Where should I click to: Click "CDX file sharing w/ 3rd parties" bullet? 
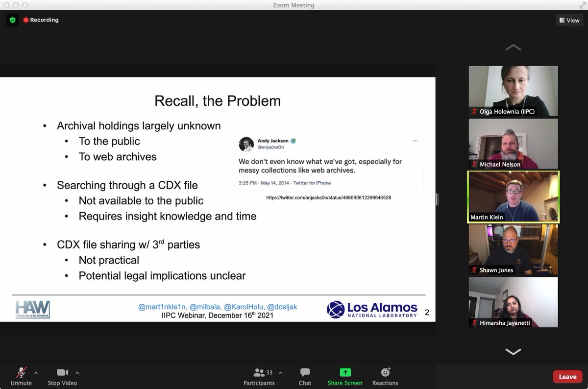(x=128, y=244)
